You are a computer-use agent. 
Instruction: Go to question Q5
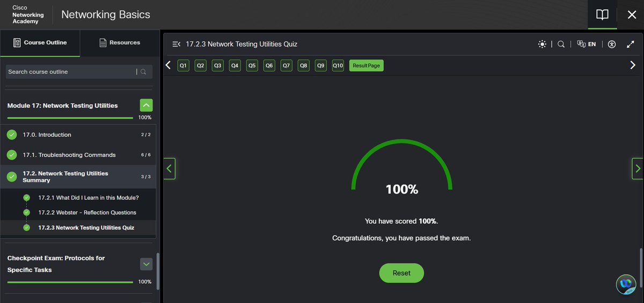pyautogui.click(x=252, y=65)
